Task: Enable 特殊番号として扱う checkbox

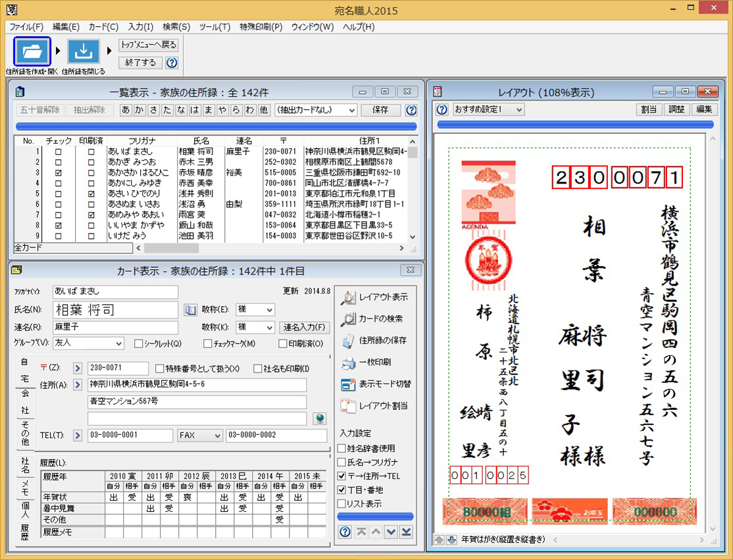Action: tap(159, 369)
